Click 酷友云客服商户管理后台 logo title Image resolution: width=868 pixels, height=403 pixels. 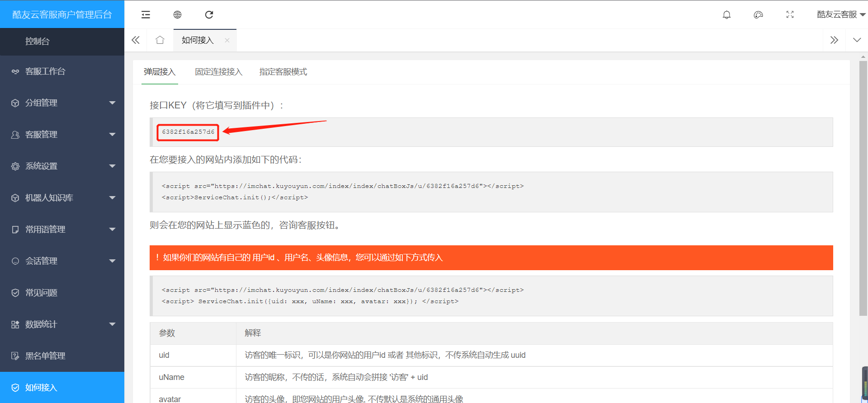(62, 14)
